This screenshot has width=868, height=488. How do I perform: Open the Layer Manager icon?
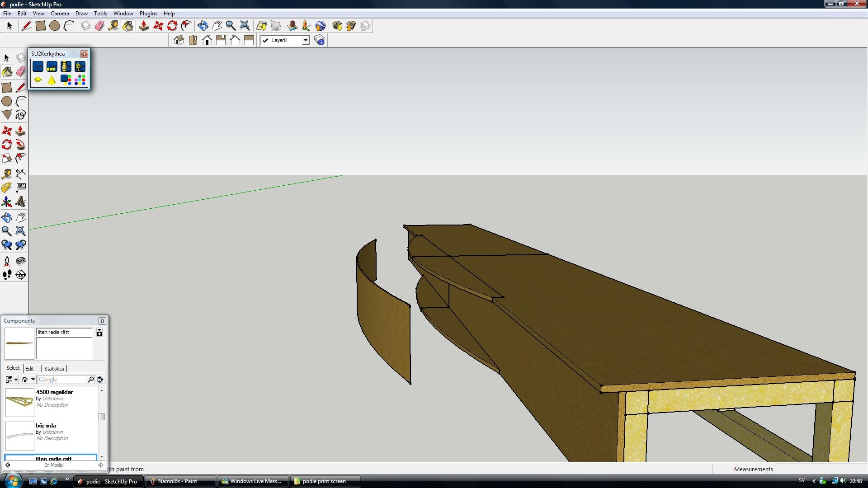click(320, 40)
